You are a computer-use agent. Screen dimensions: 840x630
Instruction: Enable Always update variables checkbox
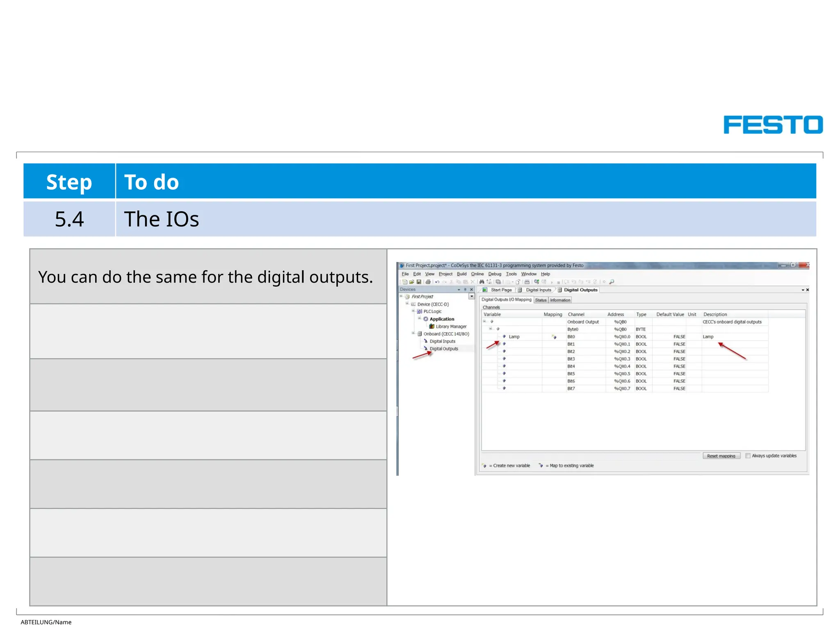click(748, 456)
